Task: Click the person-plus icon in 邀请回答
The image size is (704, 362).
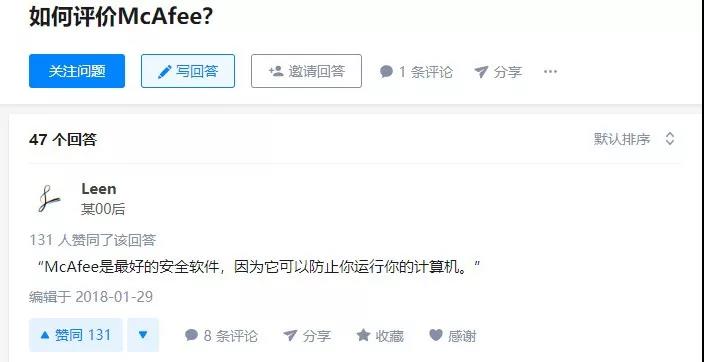Action: [x=276, y=71]
